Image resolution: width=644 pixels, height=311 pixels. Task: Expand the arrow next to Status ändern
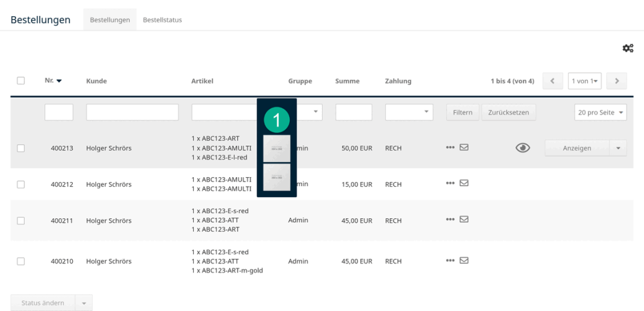84,303
